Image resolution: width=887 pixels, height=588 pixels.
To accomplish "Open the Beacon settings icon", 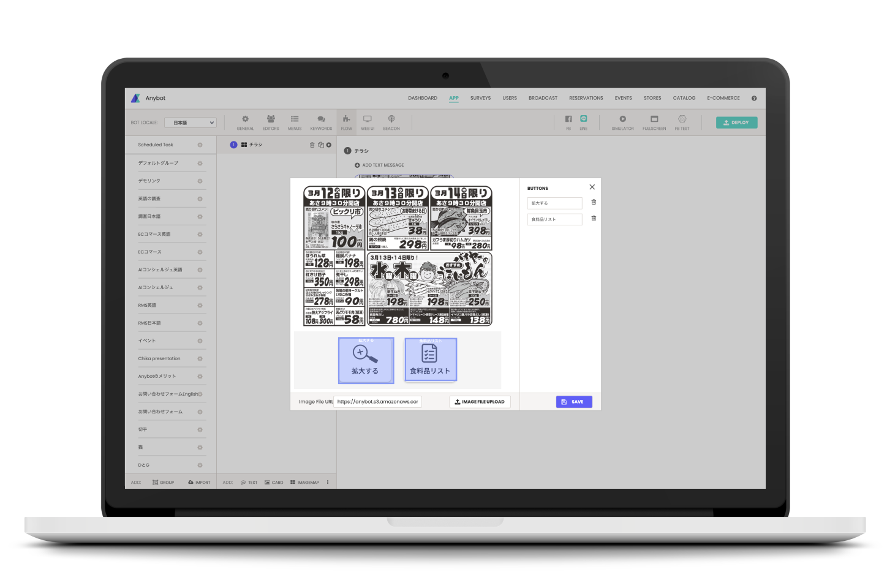I will [x=391, y=119].
